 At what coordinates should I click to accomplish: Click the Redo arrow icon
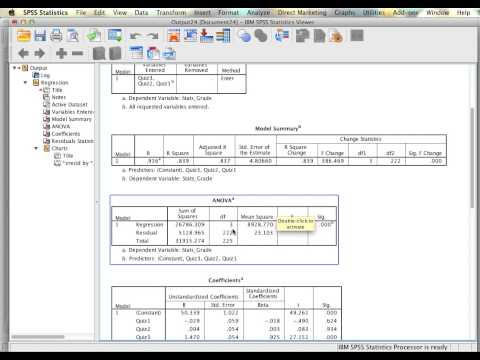153,36
